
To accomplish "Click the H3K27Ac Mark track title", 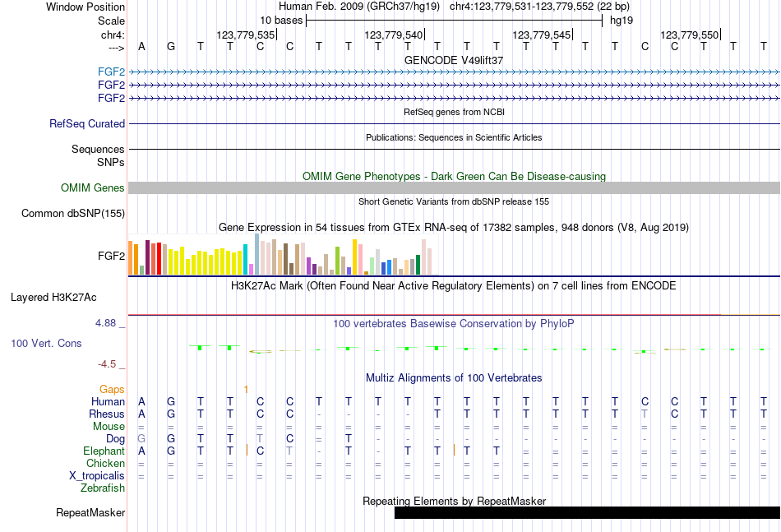I will pos(454,286).
